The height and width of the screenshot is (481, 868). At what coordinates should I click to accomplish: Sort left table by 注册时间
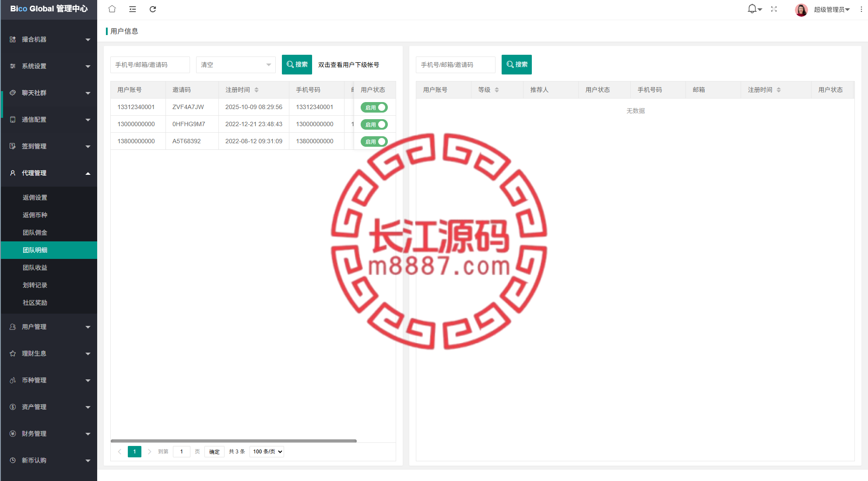(257, 90)
